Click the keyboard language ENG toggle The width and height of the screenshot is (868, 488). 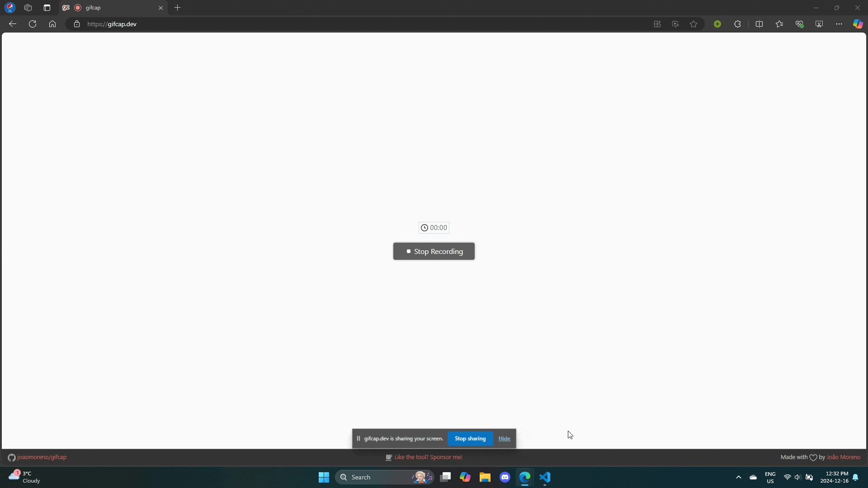tap(769, 477)
